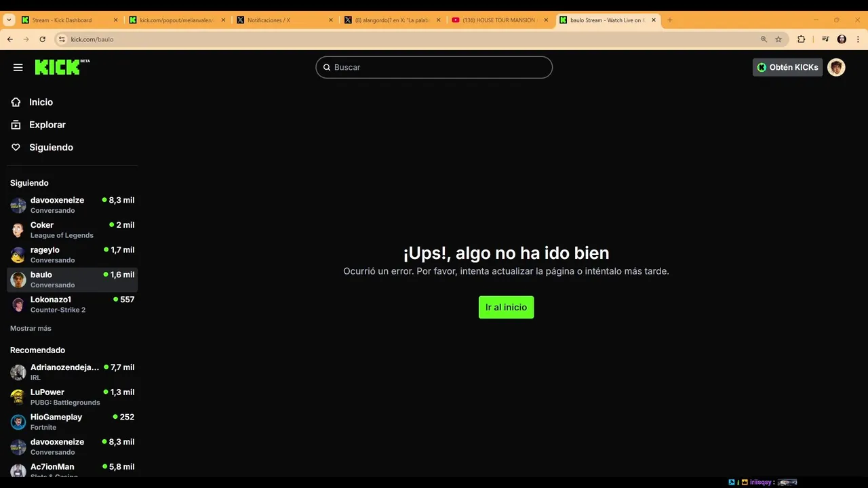Image resolution: width=868 pixels, height=488 pixels.
Task: Open tab search dropdown arrow
Action: pos(9,20)
